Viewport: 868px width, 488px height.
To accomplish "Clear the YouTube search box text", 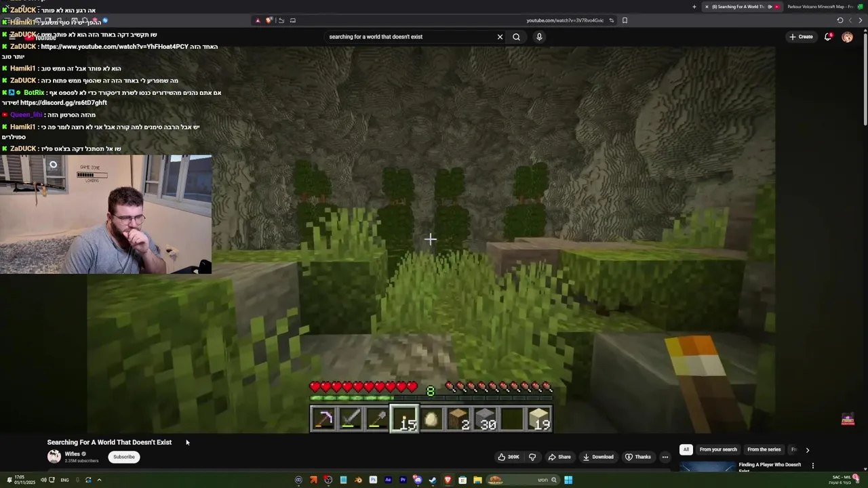I will tap(500, 37).
